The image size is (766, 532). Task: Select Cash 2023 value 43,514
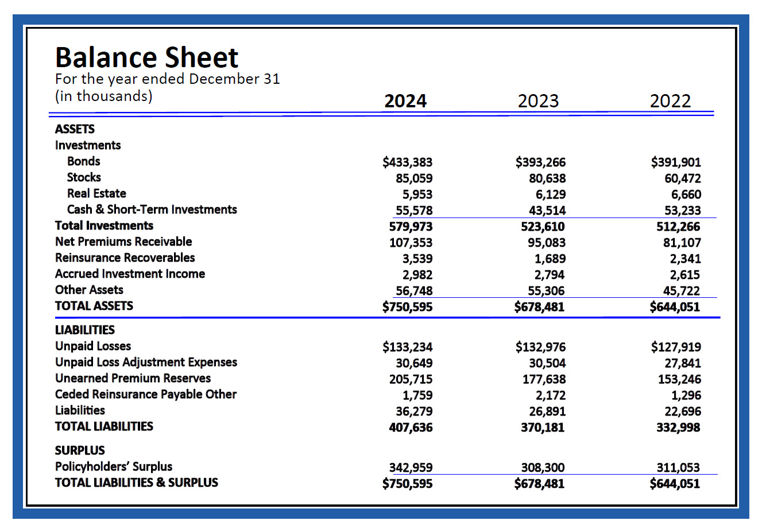point(547,211)
